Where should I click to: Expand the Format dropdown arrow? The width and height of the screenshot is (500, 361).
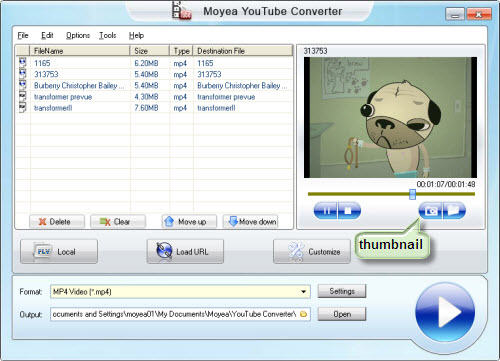pos(303,292)
